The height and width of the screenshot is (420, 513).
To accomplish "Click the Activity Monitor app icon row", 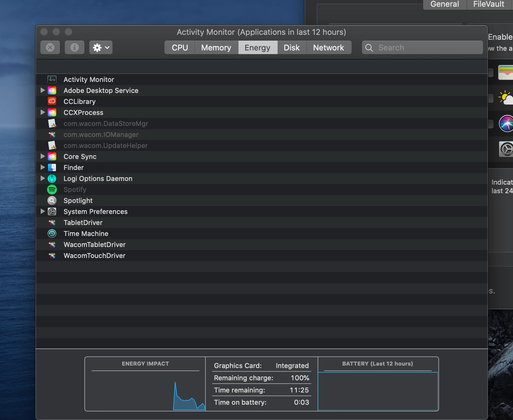I will click(x=52, y=79).
